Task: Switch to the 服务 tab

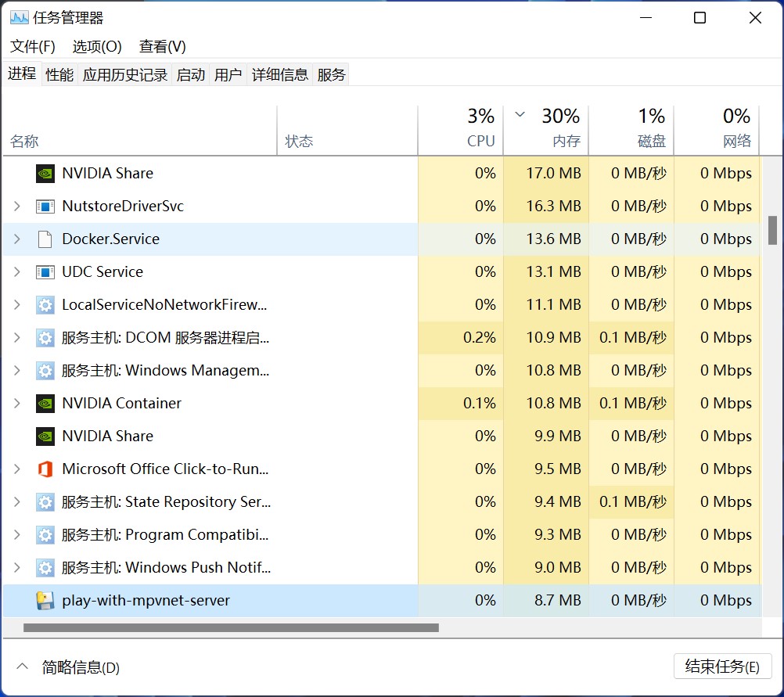Action: [331, 75]
